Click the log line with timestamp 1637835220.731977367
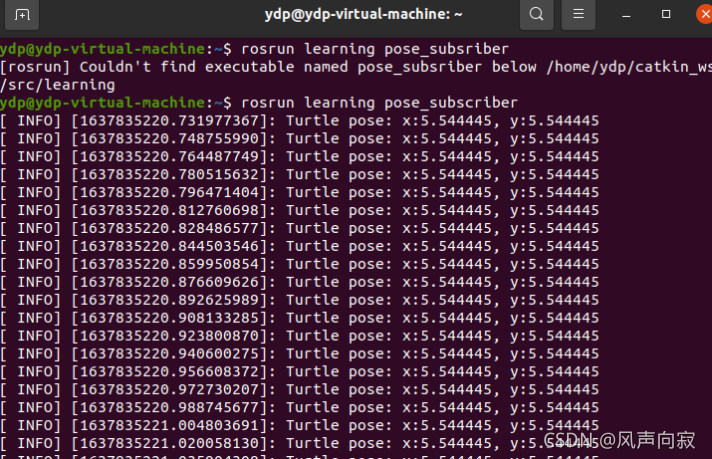The height and width of the screenshot is (459, 712). pos(300,121)
